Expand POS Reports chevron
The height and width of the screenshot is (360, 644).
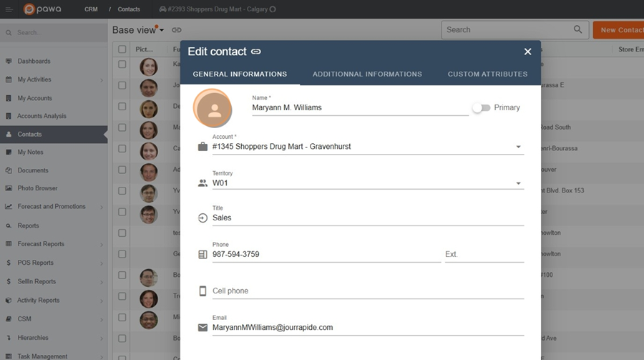(102, 263)
